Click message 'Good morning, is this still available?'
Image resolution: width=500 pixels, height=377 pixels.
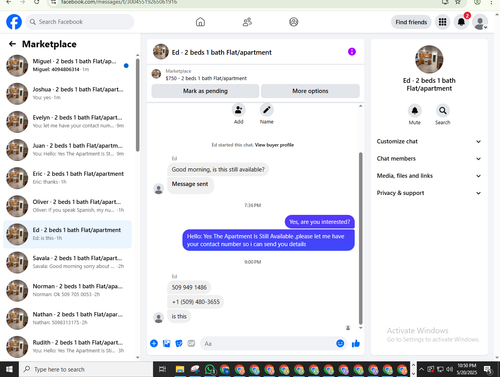(218, 169)
